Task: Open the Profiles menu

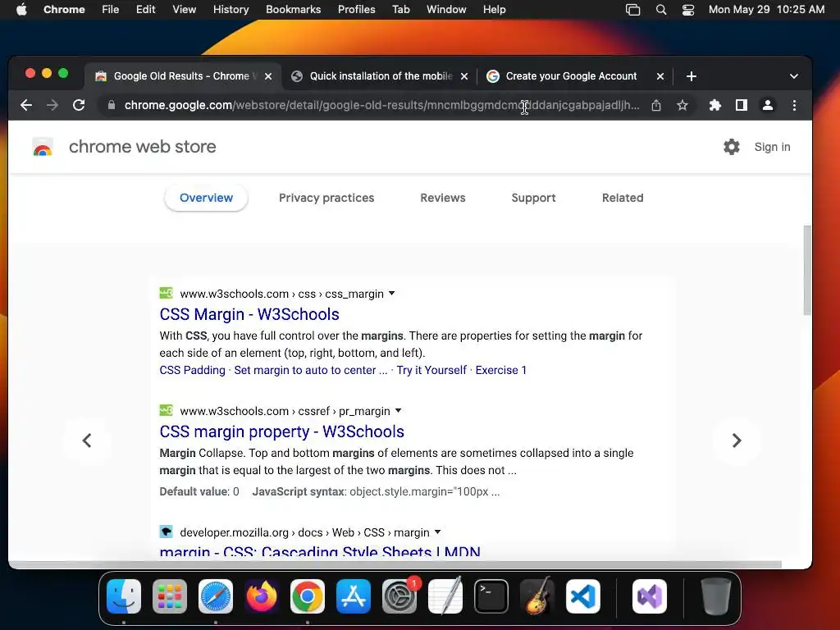Action: 356,10
